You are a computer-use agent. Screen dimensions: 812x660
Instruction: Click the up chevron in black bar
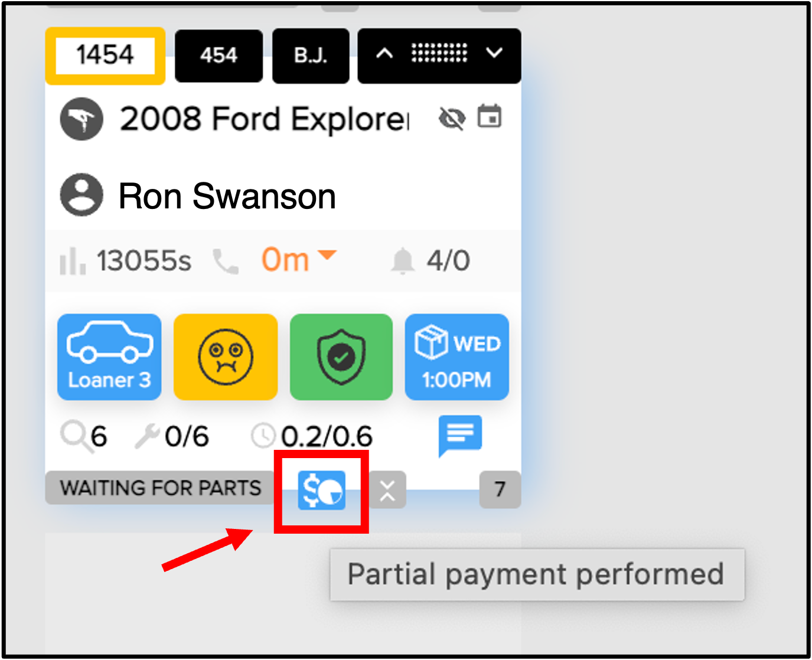(x=384, y=54)
